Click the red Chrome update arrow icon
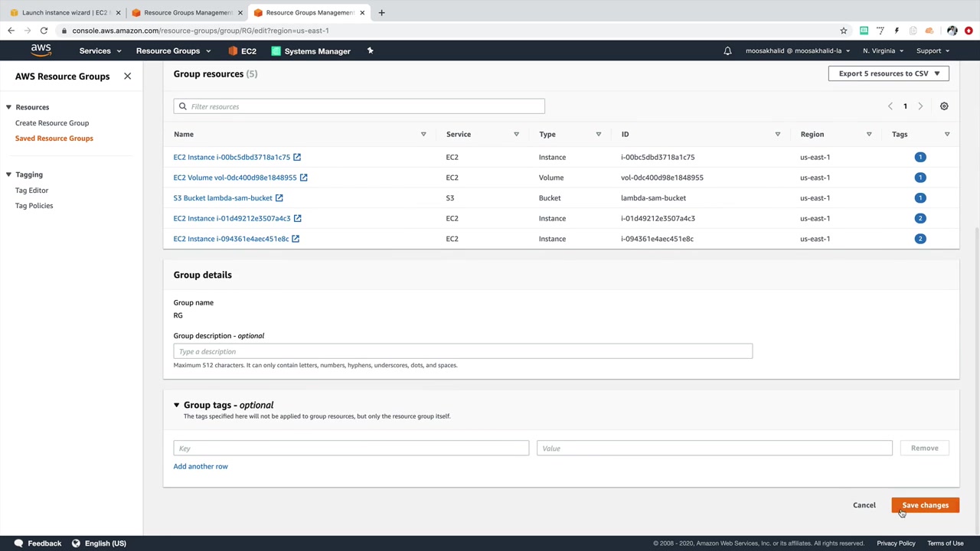 969,31
